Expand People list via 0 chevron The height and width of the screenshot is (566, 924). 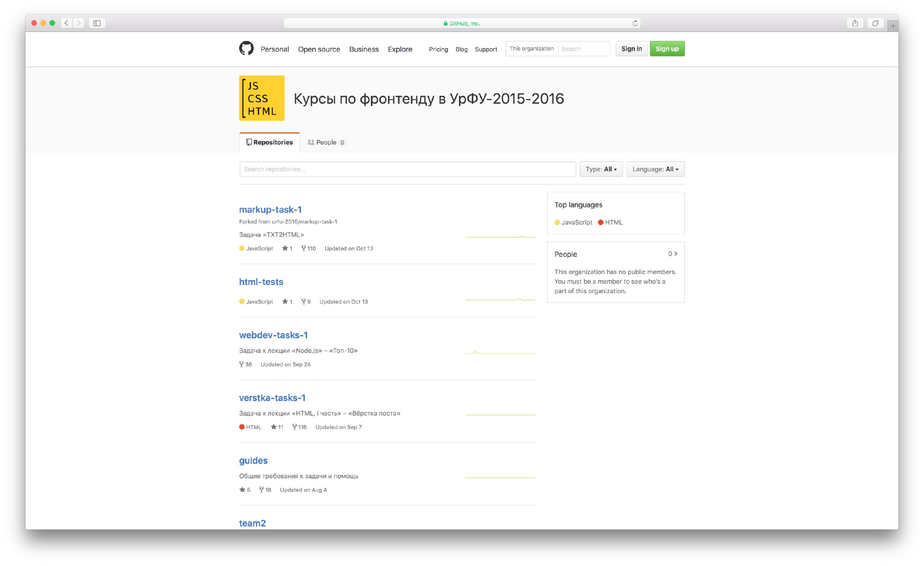pyautogui.click(x=673, y=254)
